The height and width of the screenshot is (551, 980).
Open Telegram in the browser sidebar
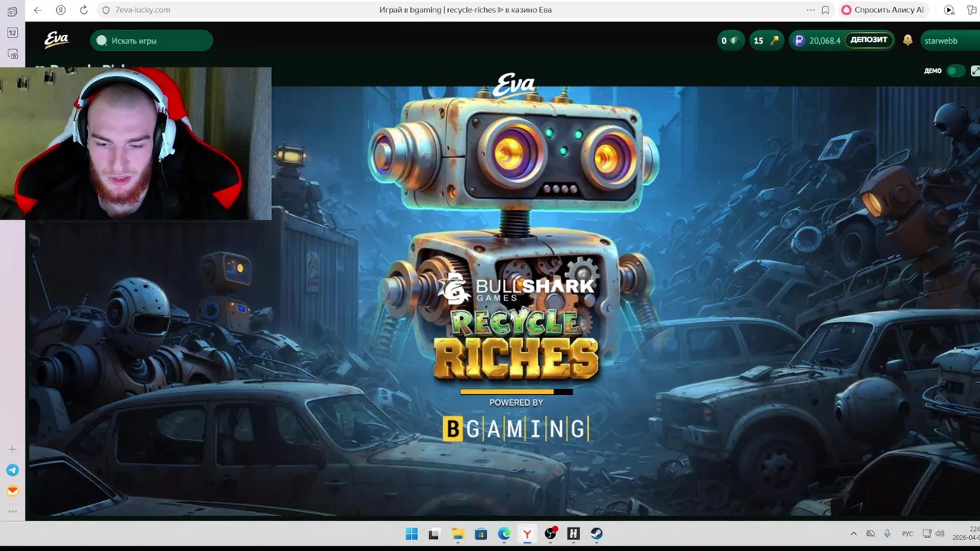pos(12,470)
